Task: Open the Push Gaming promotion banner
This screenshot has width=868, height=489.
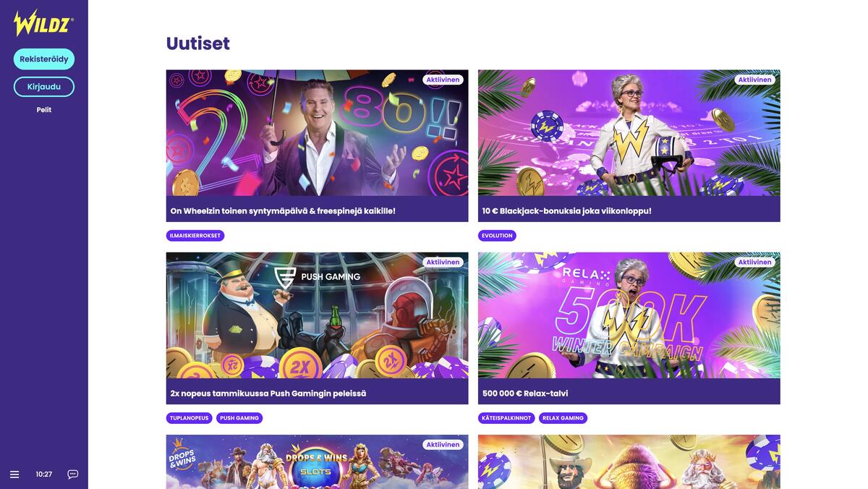Action: click(317, 315)
